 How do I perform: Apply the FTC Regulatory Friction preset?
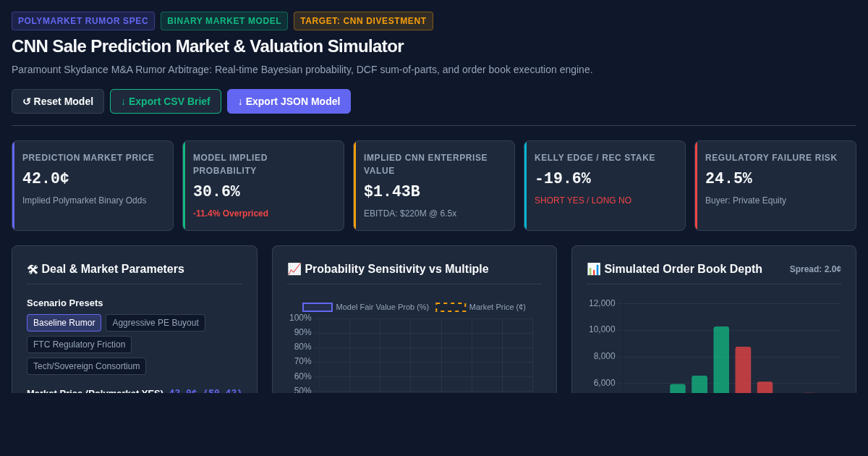pyautogui.click(x=79, y=345)
